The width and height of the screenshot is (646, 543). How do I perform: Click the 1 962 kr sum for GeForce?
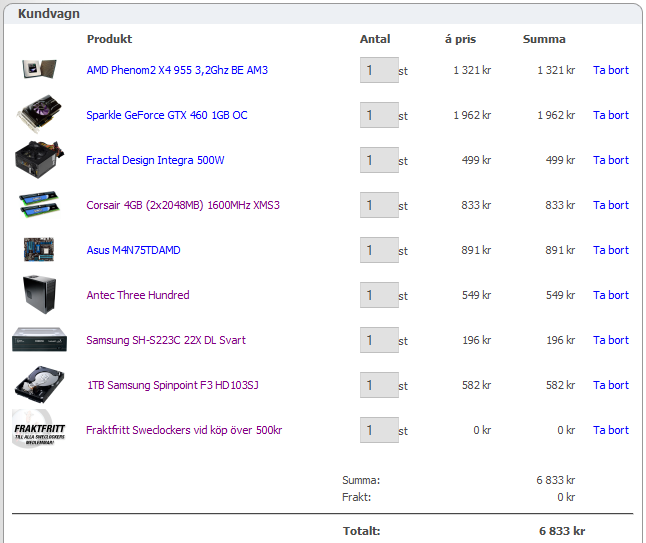click(556, 115)
